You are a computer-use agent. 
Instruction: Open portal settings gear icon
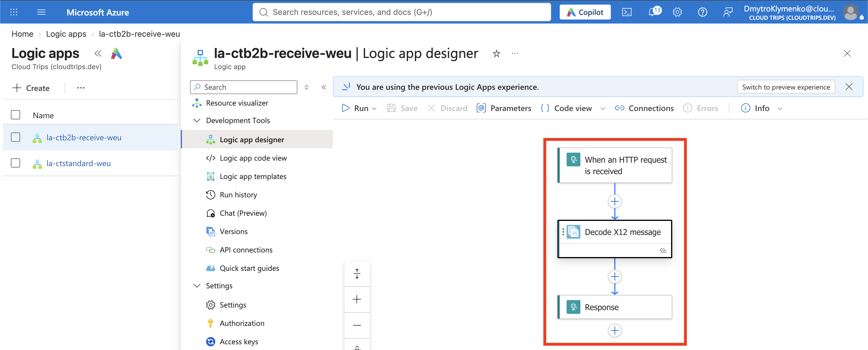click(x=677, y=12)
